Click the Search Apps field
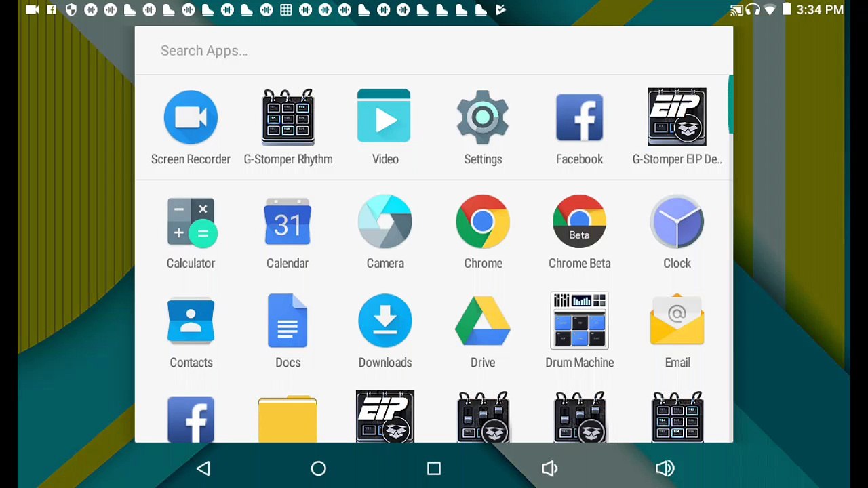868x488 pixels. pyautogui.click(x=434, y=51)
